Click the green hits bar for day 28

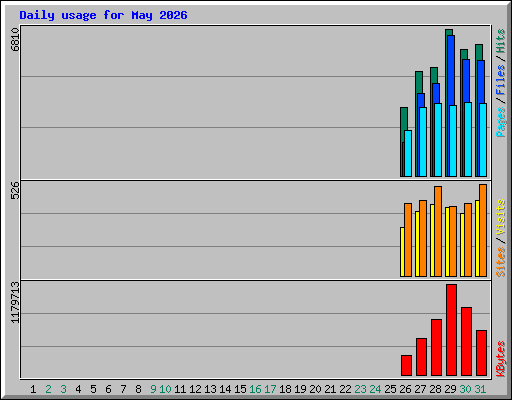point(434,75)
